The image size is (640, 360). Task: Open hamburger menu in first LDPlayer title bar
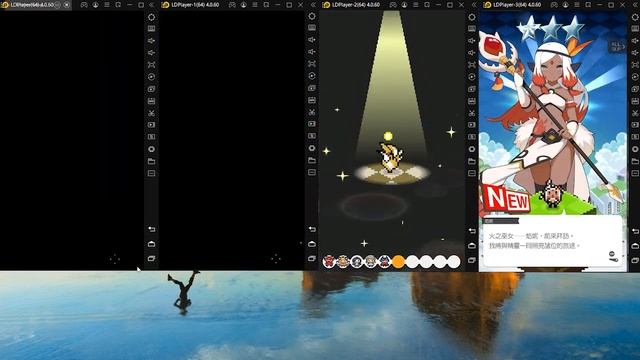[x=107, y=5]
